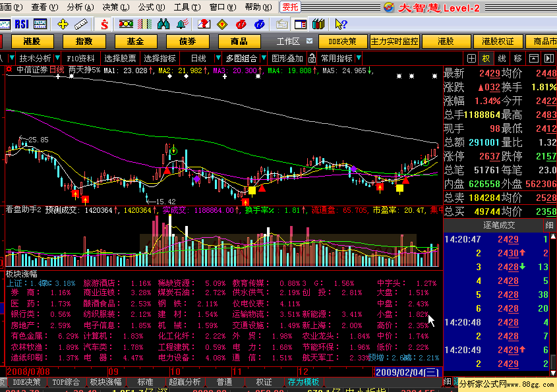The width and height of the screenshot is (557, 392).
Task: Click the red 委托 order button
Action: (x=290, y=7)
